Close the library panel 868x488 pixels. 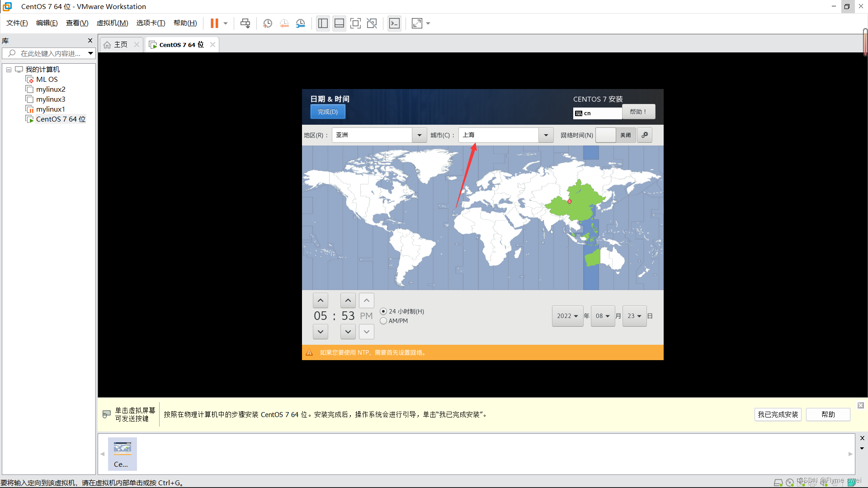(90, 40)
